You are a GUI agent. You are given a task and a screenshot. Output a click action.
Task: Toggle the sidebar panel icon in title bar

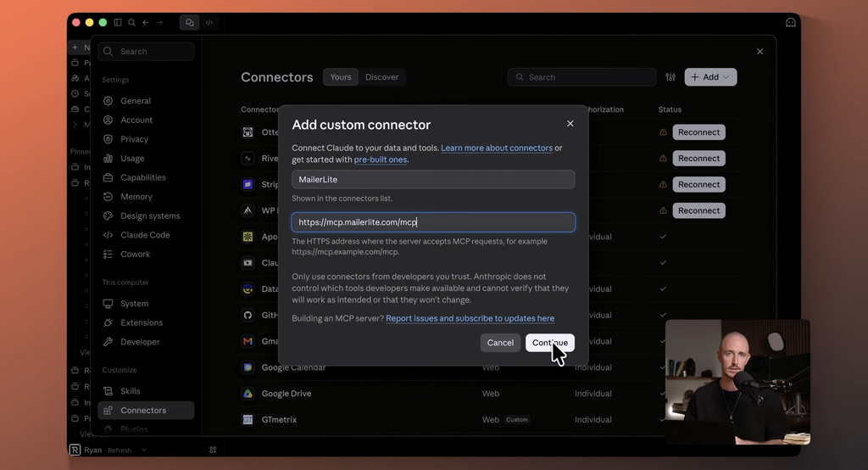(x=118, y=23)
